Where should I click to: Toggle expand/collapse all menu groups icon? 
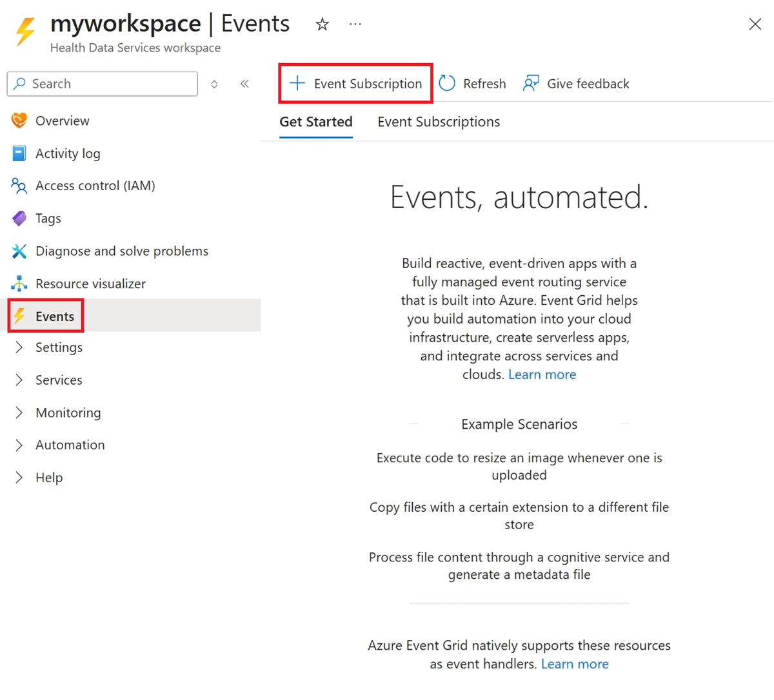[214, 84]
